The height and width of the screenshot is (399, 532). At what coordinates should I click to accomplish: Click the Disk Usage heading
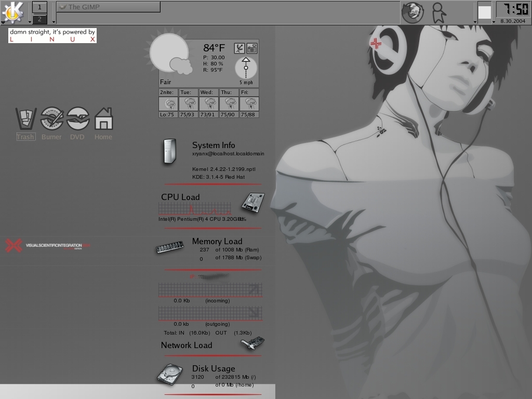pyautogui.click(x=214, y=368)
